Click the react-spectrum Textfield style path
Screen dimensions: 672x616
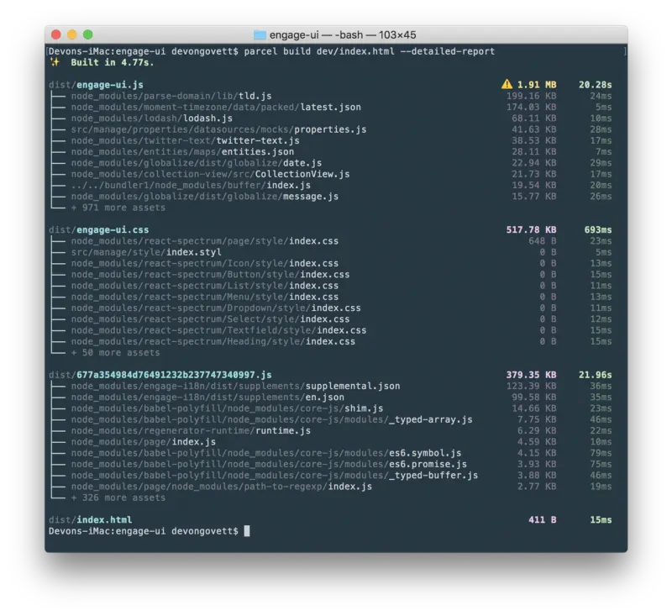pos(218,330)
